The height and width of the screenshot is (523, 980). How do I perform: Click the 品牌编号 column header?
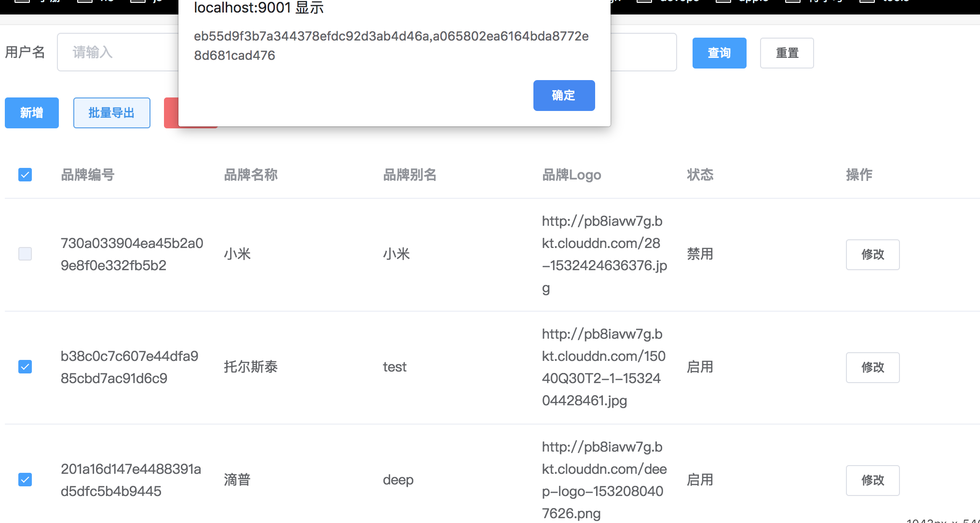(x=87, y=175)
